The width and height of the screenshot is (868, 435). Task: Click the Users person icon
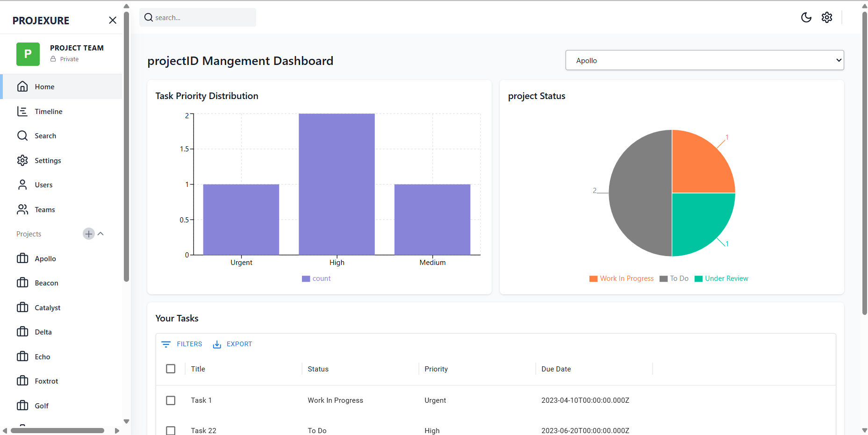pyautogui.click(x=22, y=185)
